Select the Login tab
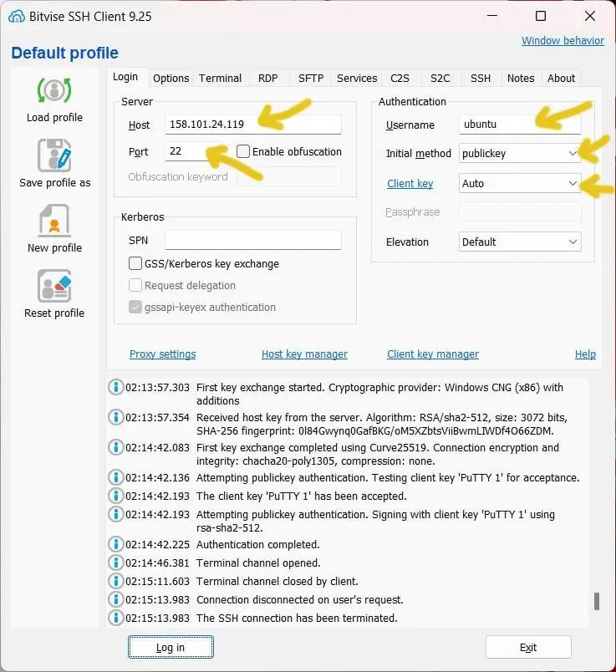 tap(125, 77)
